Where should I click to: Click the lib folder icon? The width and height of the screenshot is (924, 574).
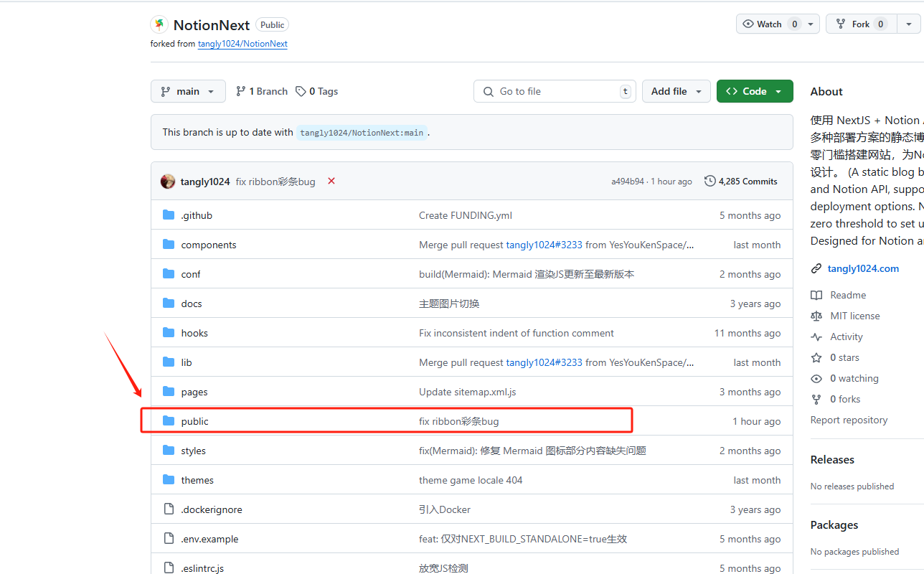[169, 362]
